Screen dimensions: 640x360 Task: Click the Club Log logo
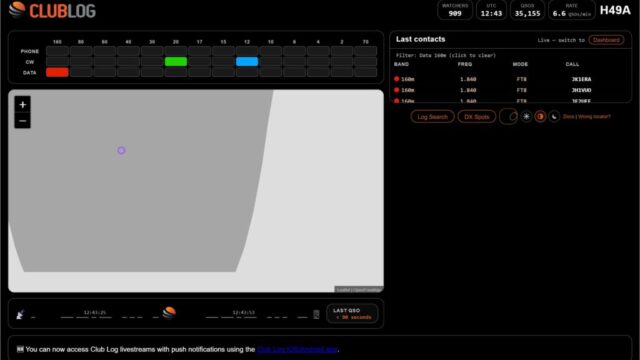(x=52, y=11)
